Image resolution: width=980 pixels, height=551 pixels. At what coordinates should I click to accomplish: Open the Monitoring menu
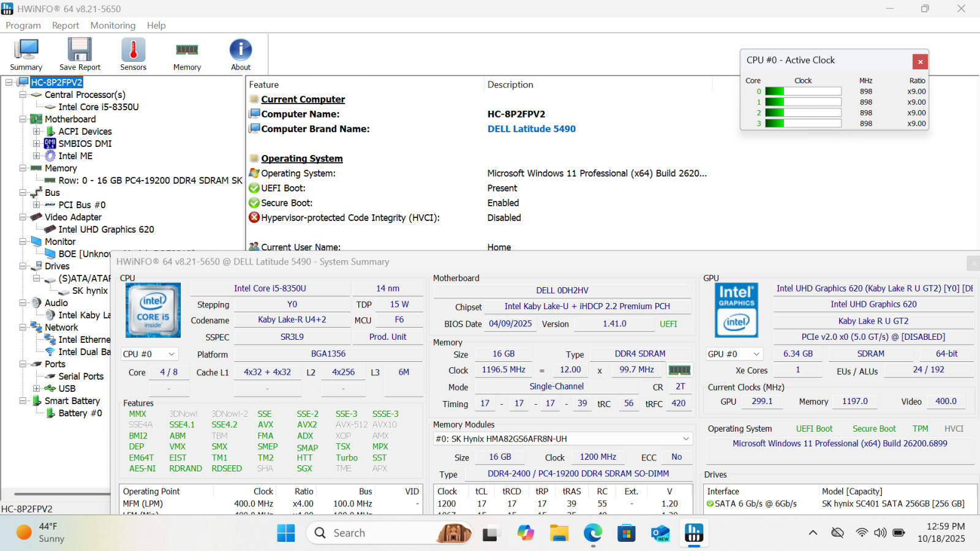(x=113, y=26)
